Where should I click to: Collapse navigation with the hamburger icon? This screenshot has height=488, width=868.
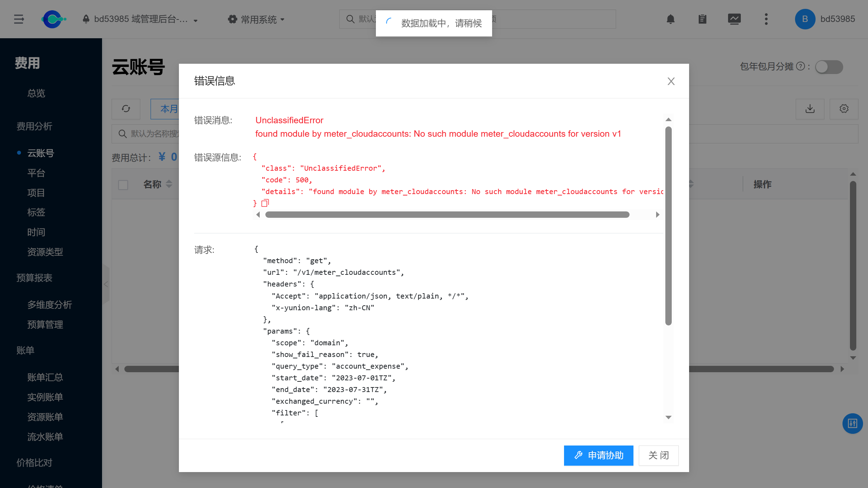[x=18, y=19]
